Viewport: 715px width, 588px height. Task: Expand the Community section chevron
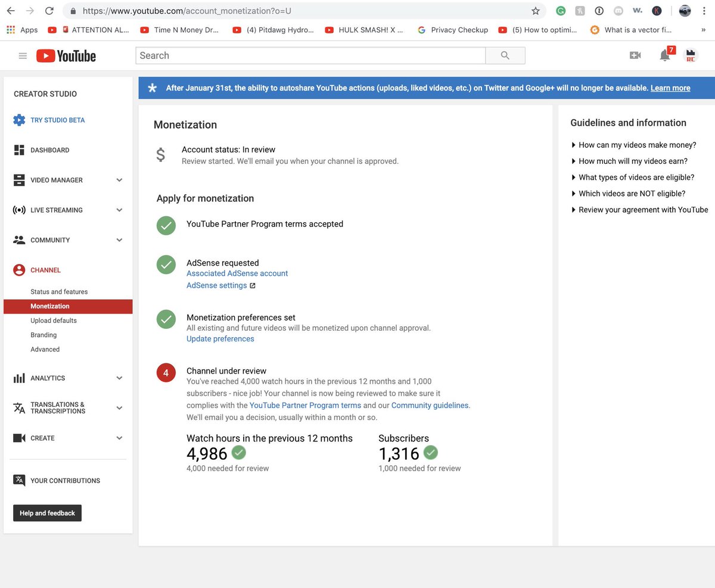(119, 240)
